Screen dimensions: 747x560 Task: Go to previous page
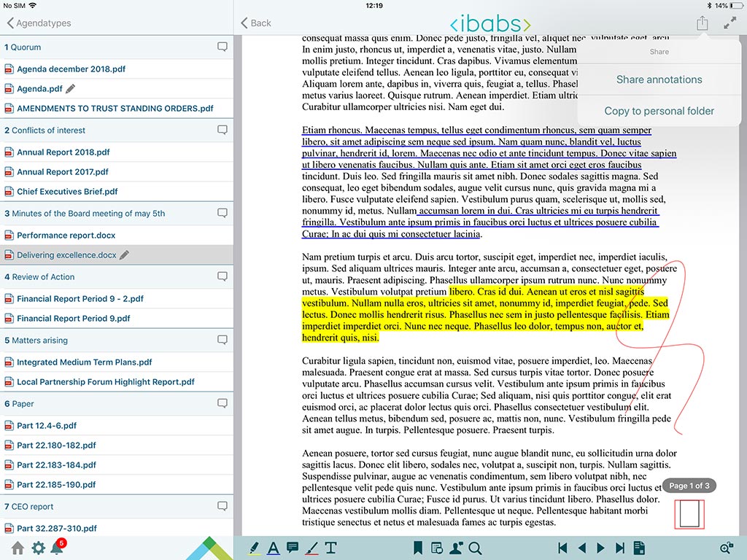point(581,548)
